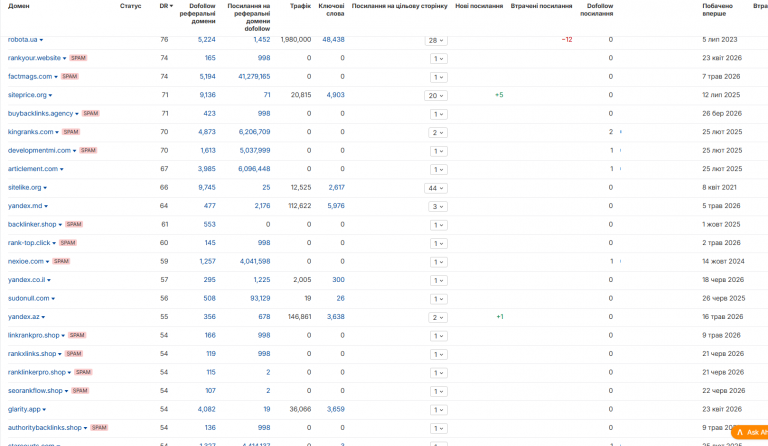Click SPAM badge next to buybacklinks.agency
The image size is (768, 446).
point(91,114)
